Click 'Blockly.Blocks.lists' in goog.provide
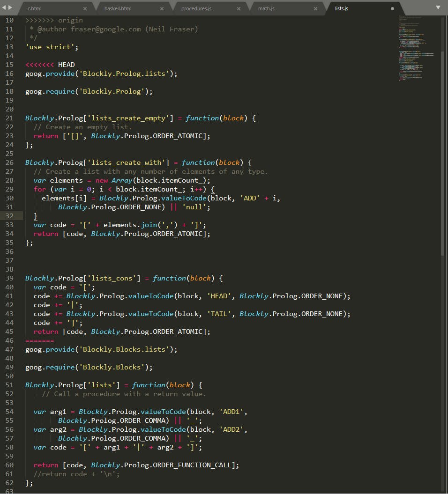448x494 pixels. tap(124, 349)
